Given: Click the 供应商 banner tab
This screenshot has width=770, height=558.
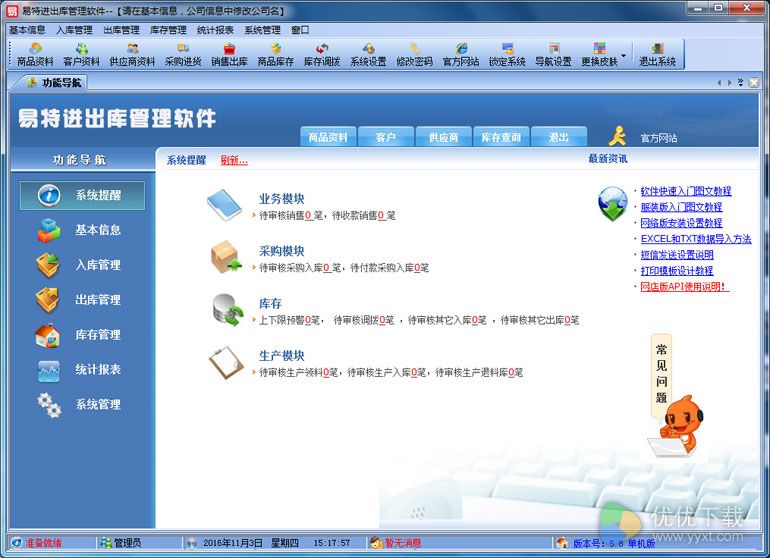Looking at the screenshot, I should [443, 137].
